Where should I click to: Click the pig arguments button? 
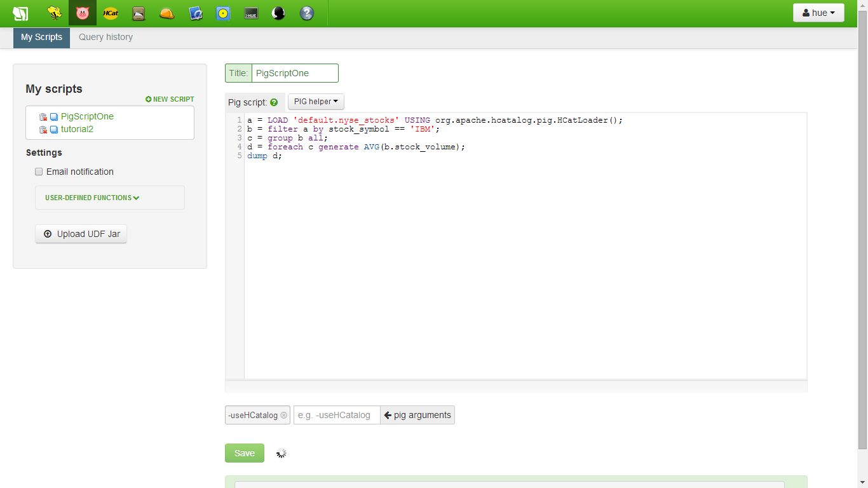click(x=417, y=415)
